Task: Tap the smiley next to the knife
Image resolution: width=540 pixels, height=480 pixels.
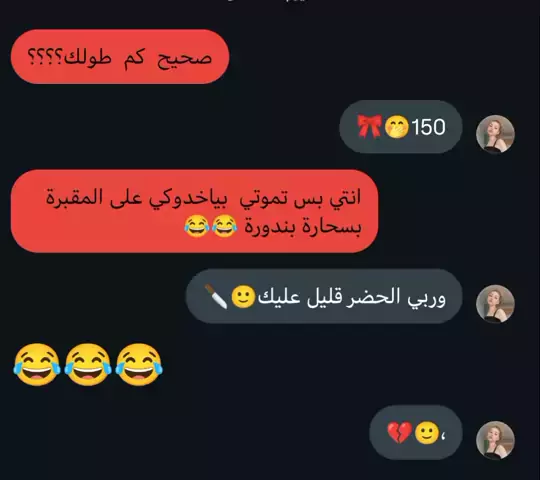Action: point(243,296)
